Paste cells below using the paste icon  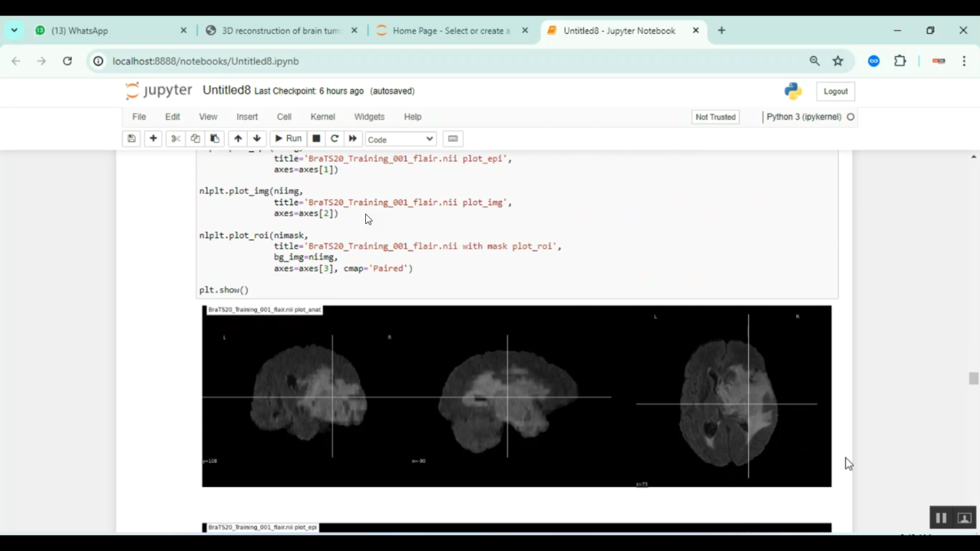214,138
